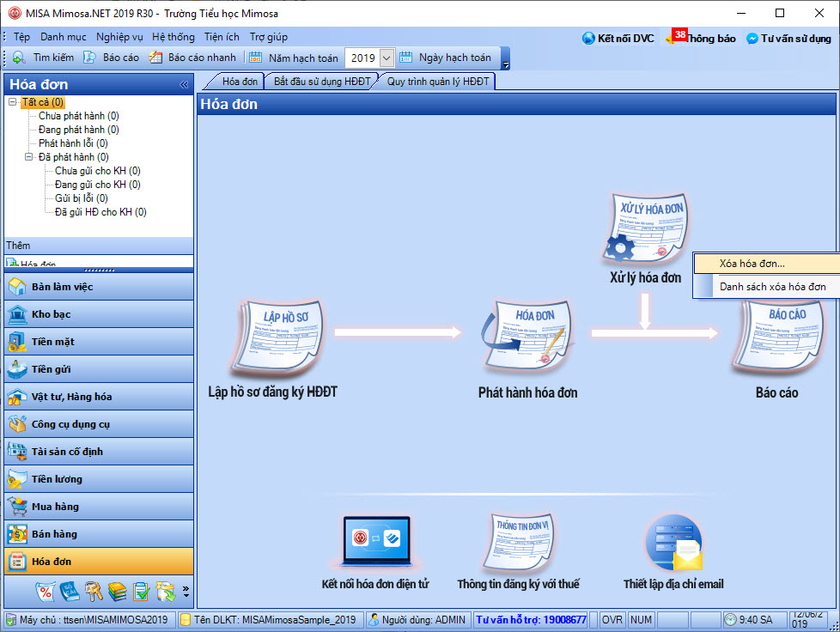Click the checklist clipboard icon in bottom shortcuts
This screenshot has height=632, width=840.
pyautogui.click(x=142, y=592)
